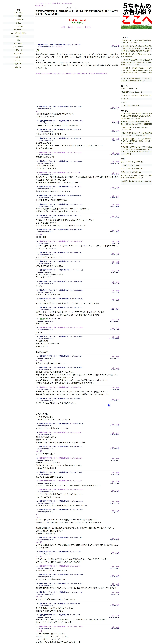Screen dimensions: 152x644
Task: Follow the >>128 anchor in post 151
Action: click(39, 361)
